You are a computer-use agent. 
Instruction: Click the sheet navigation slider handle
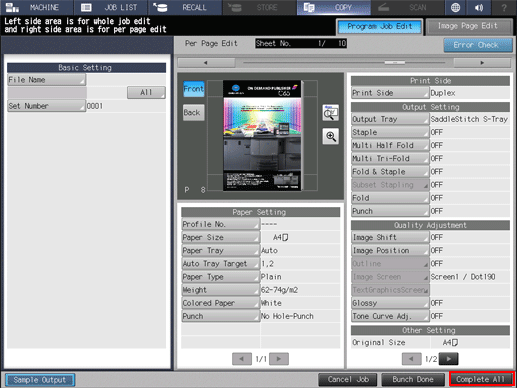pyautogui.click(x=395, y=62)
